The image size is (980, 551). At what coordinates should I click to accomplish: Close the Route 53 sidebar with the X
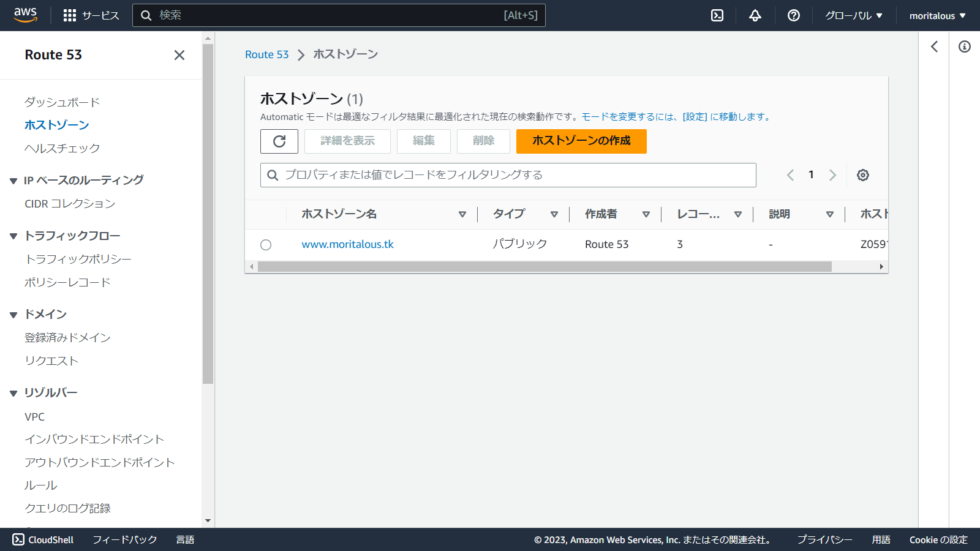(x=179, y=55)
